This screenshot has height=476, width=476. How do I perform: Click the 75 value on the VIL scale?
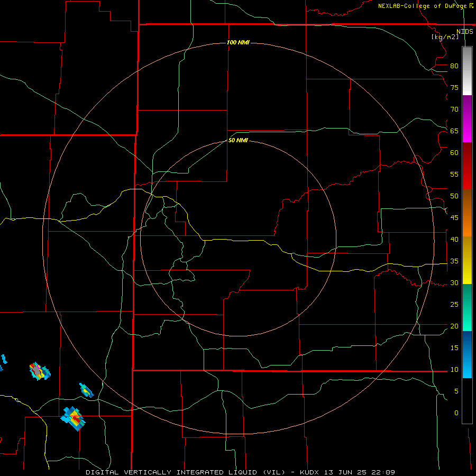[454, 88]
